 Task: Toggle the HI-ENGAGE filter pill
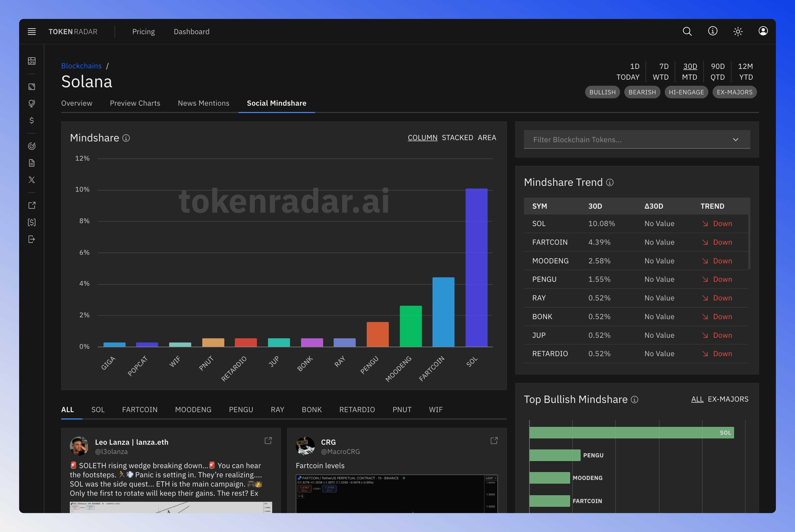click(x=686, y=92)
